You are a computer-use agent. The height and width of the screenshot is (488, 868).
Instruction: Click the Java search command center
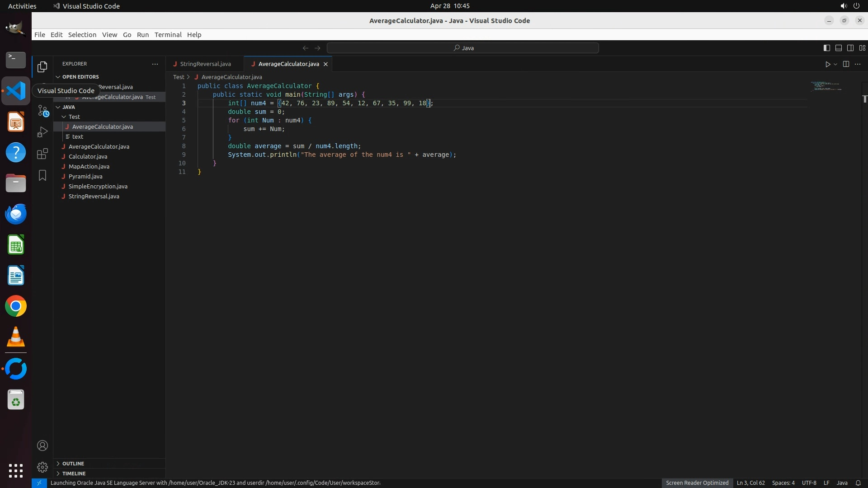pos(463,48)
